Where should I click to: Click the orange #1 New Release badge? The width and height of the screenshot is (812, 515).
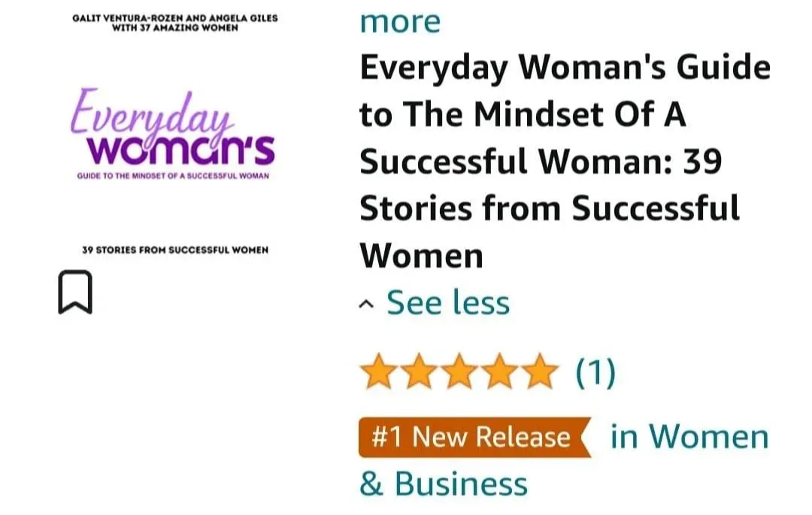pos(475,437)
